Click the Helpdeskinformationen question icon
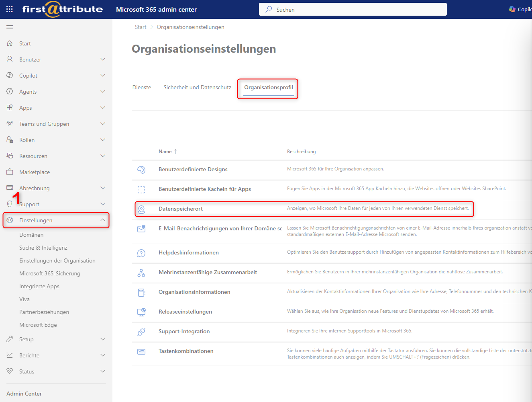Screen dimensions: 532x402 click(x=141, y=253)
